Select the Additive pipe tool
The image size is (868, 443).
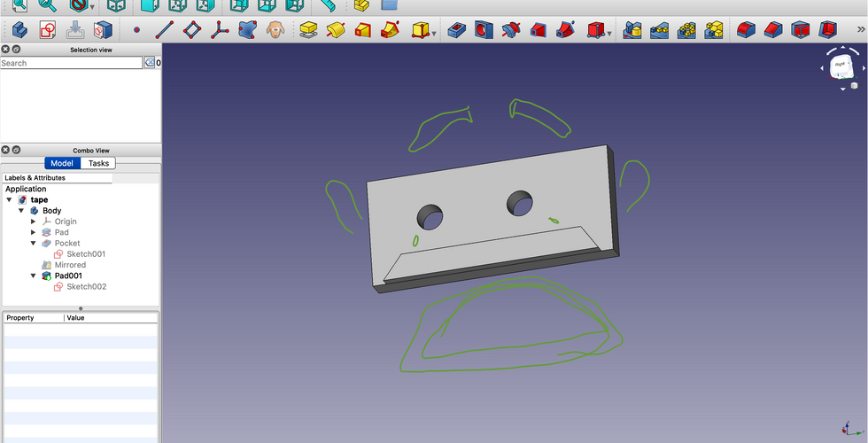(x=391, y=29)
